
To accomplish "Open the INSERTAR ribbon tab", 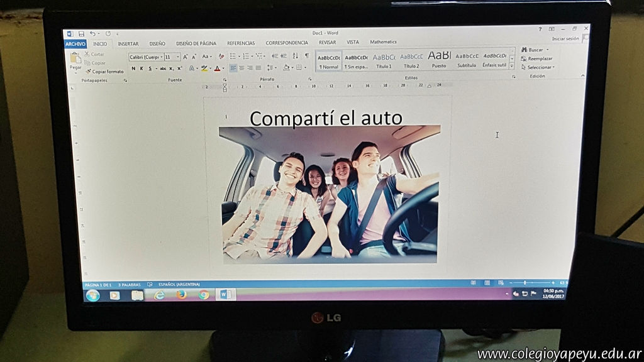I will pyautogui.click(x=128, y=43).
